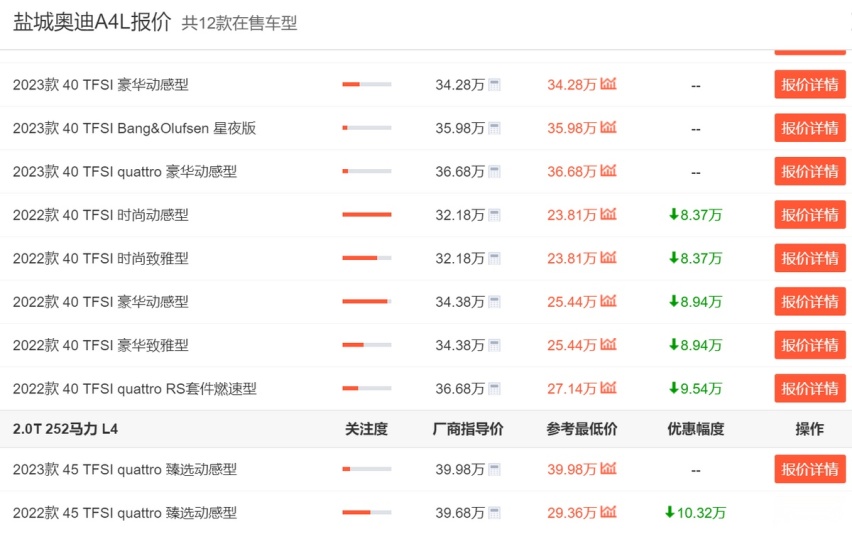The height and width of the screenshot is (539, 852).
Task: Click 报价详情 for 2023款 40 TFSI 豪华动感型
Action: click(810, 84)
